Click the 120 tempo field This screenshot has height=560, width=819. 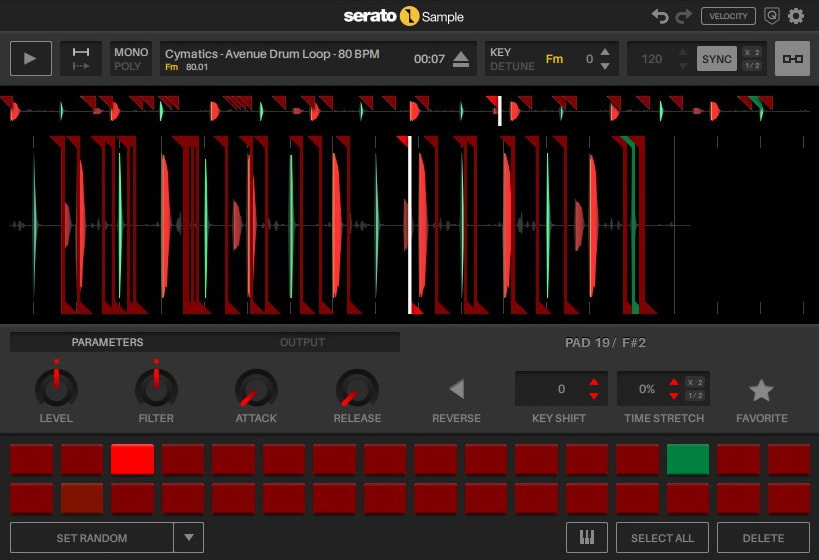pyautogui.click(x=652, y=59)
